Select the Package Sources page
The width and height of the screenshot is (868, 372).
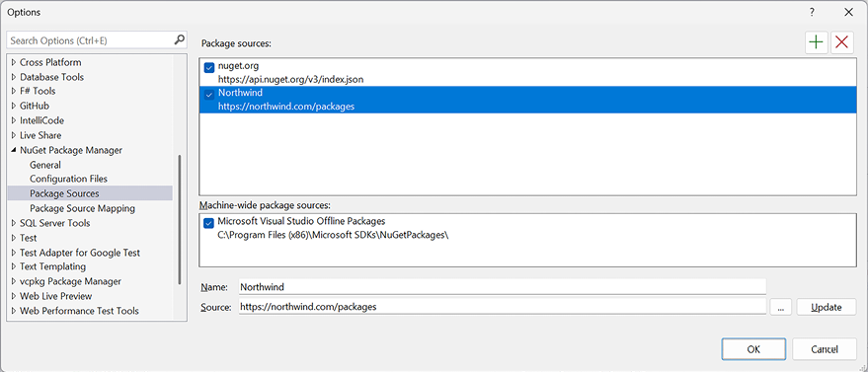pos(90,193)
